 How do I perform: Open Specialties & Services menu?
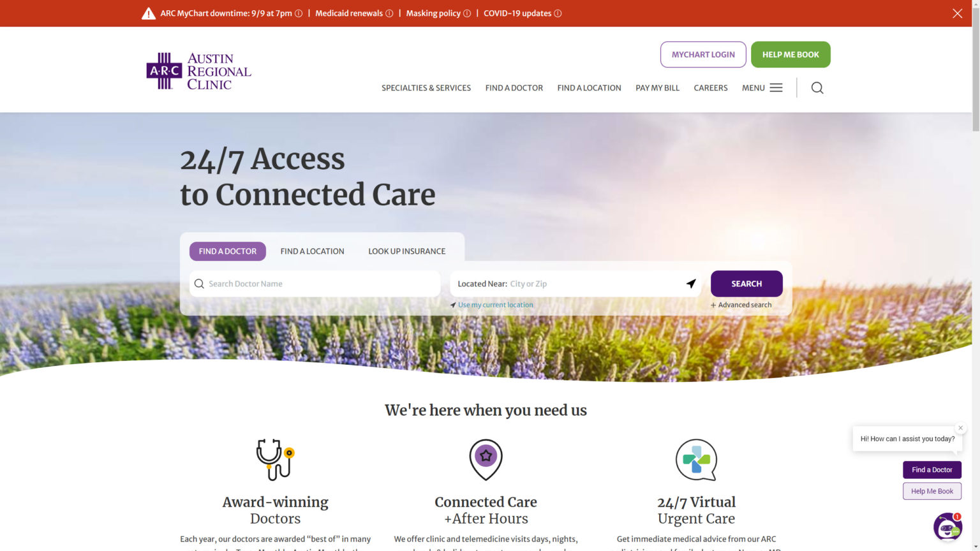click(426, 88)
